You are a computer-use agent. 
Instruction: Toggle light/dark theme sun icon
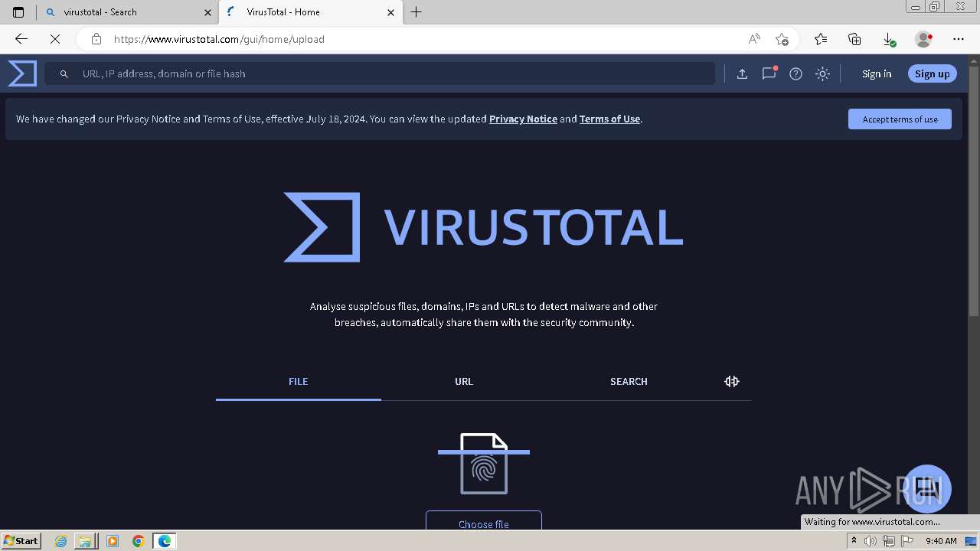[822, 73]
